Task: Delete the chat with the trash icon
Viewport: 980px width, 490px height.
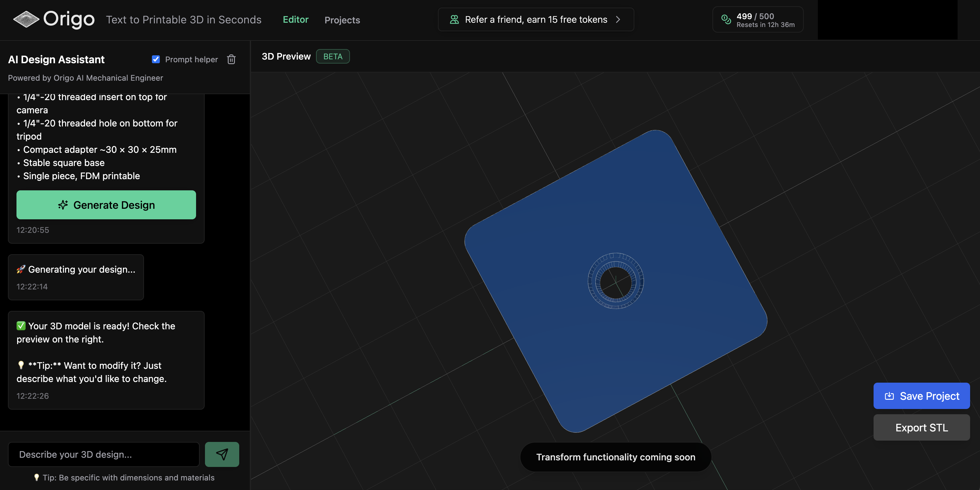Action: pyautogui.click(x=231, y=59)
